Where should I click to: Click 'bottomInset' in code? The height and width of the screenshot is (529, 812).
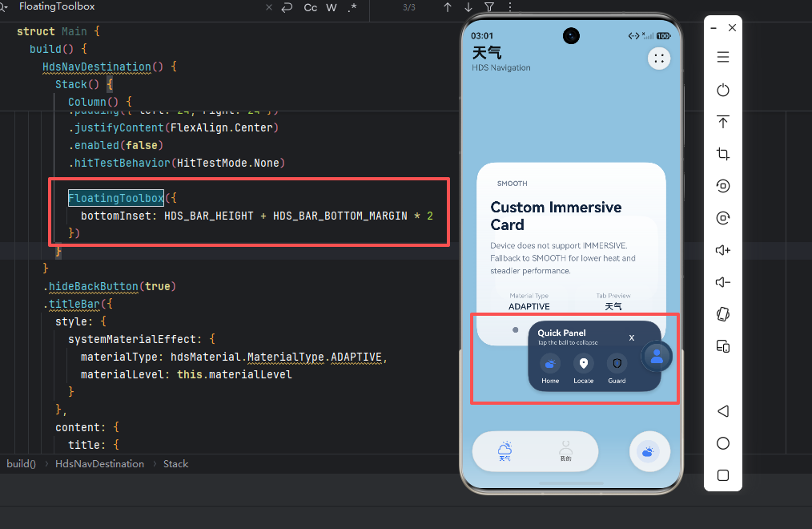116,216
